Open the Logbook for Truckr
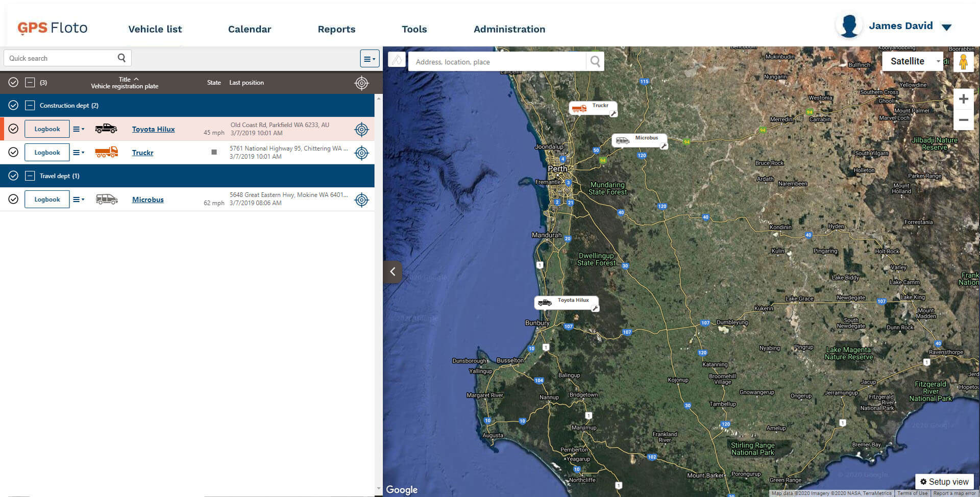 pos(47,153)
